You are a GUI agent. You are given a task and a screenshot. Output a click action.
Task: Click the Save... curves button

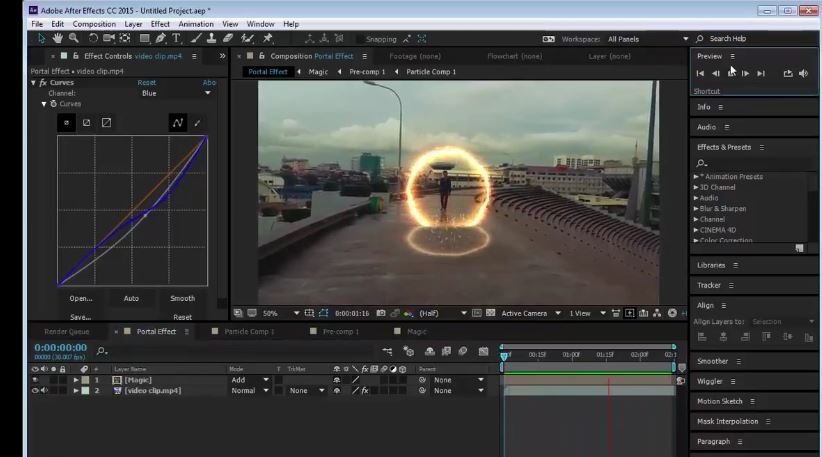pos(80,317)
